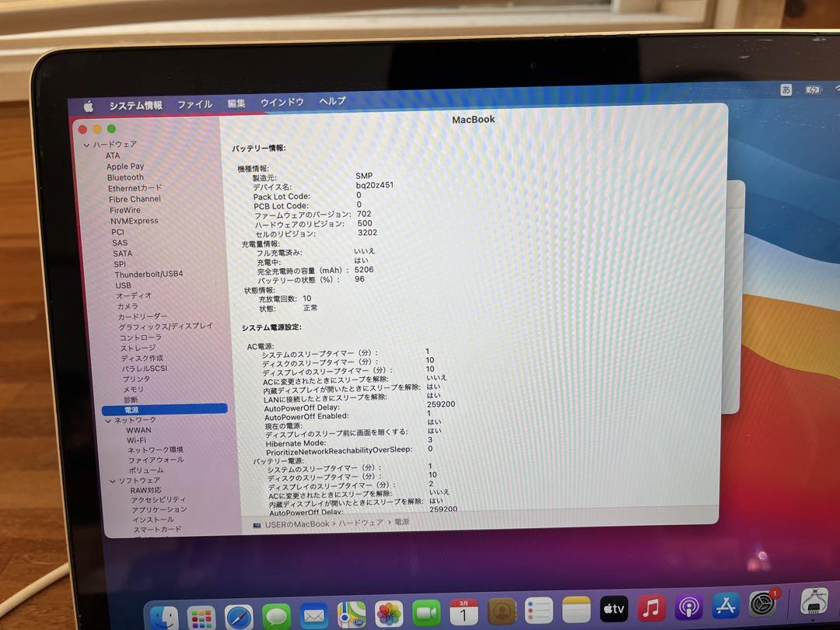Screen dimensions: 840x630
Task: Open the 編集 menu
Action: pyautogui.click(x=236, y=103)
